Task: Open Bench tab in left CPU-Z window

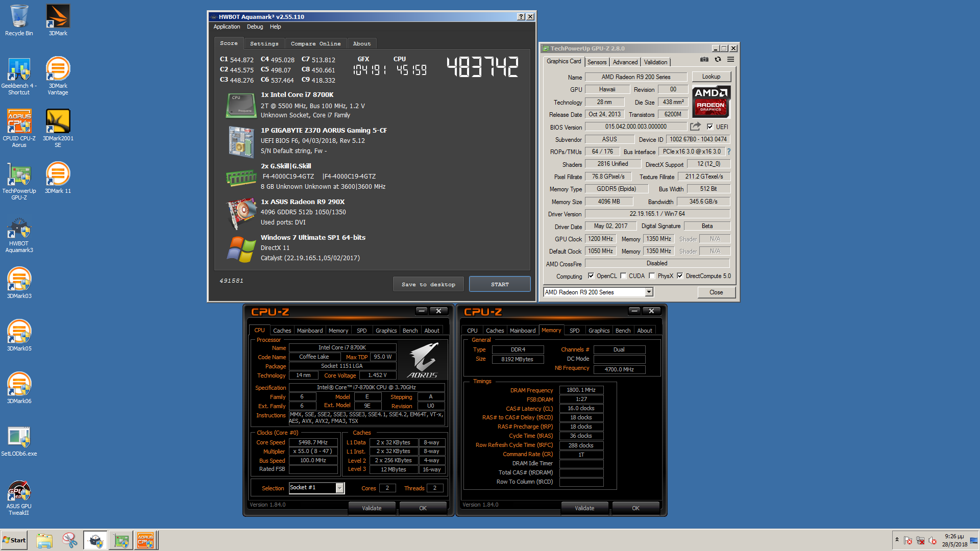Action: 410,331
